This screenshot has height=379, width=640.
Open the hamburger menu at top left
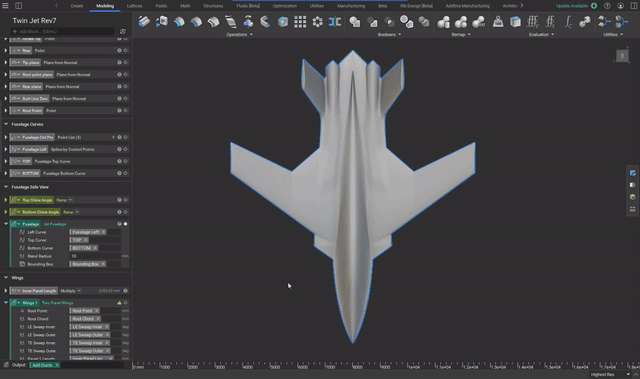pyautogui.click(x=5, y=6)
